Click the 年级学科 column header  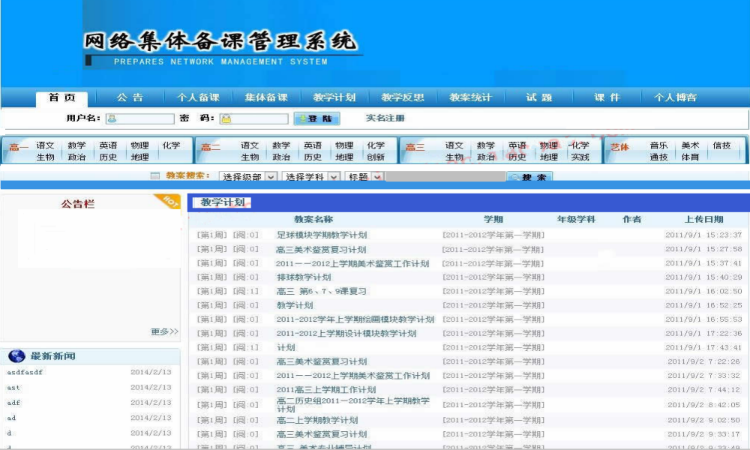(x=576, y=219)
